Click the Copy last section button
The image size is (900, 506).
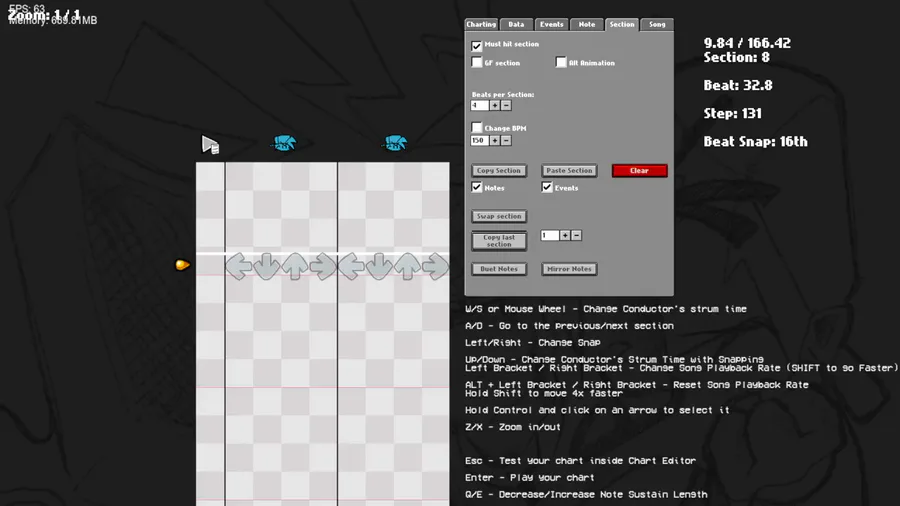click(x=499, y=241)
